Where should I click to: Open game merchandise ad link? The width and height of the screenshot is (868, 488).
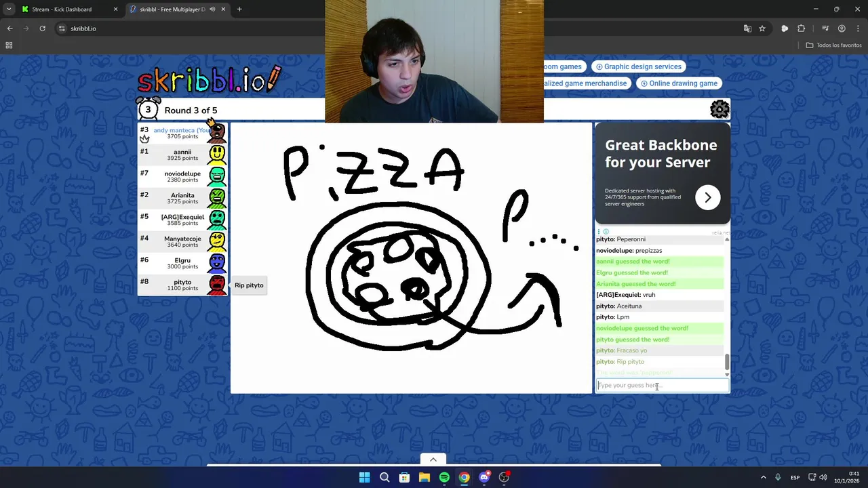pos(588,83)
